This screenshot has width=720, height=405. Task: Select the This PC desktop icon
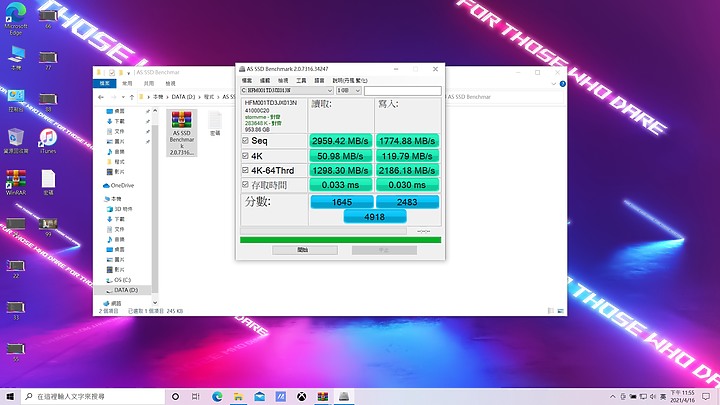coord(16,58)
